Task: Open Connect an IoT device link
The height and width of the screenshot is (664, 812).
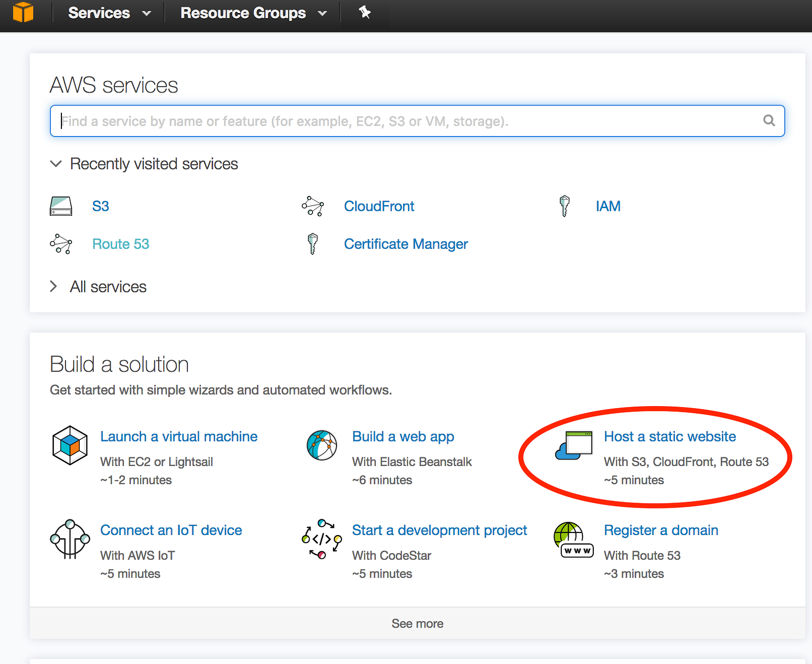Action: [171, 530]
